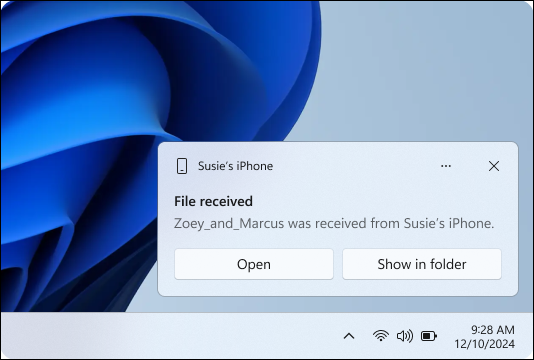Click the battery icon in the taskbar

[x=429, y=336]
